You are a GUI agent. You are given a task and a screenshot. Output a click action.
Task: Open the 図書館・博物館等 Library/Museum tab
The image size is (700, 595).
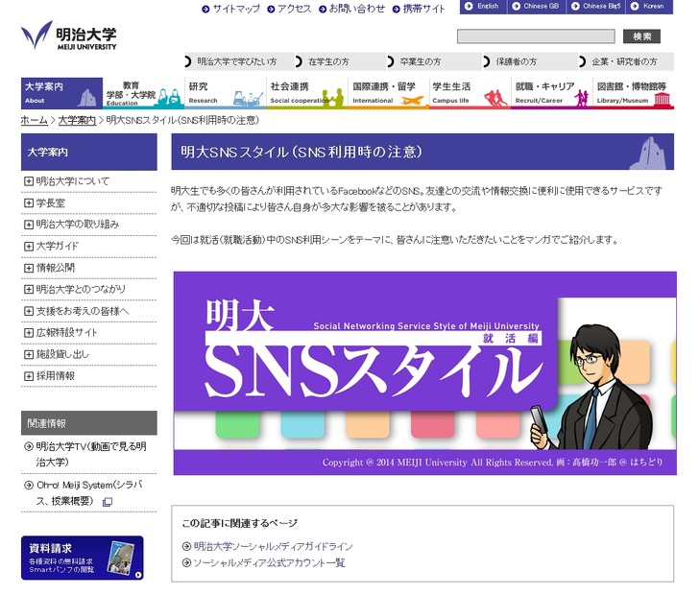(634, 93)
